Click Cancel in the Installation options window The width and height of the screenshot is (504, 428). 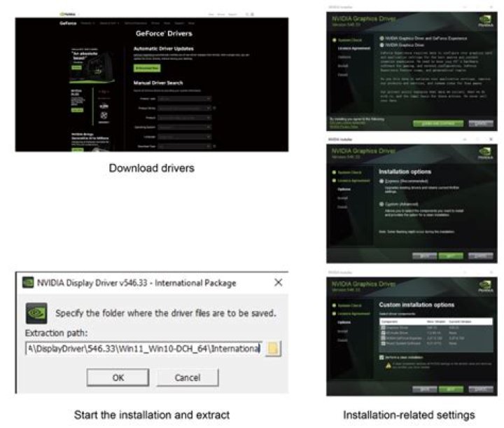pos(481,256)
